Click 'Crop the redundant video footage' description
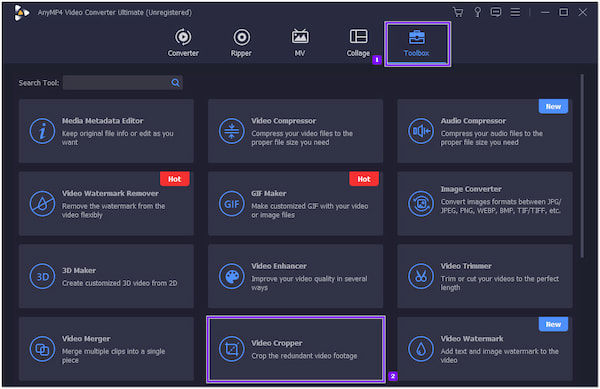600x389 pixels. [304, 356]
